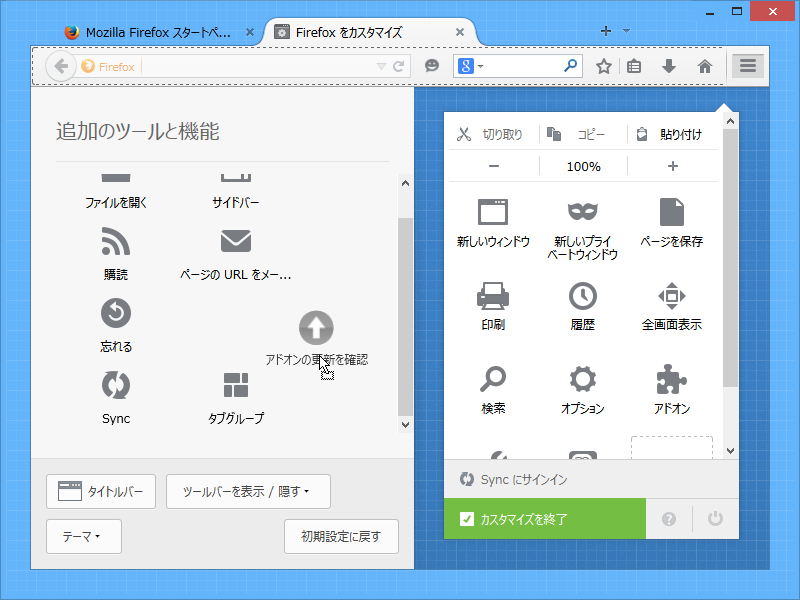Click the Subscribe (購読) RSS feed icon
The image size is (800, 600).
pos(116,241)
